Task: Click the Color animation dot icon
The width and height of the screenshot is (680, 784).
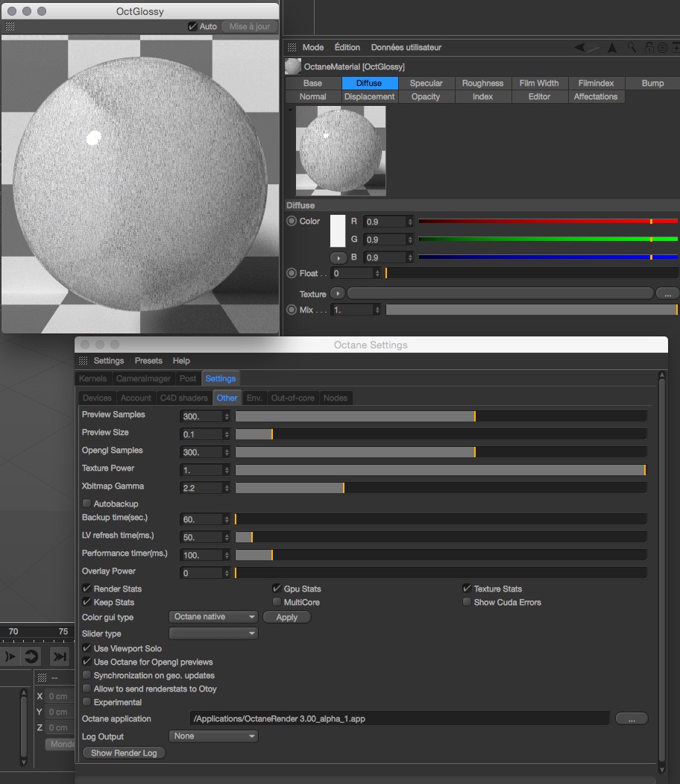Action: click(x=292, y=221)
